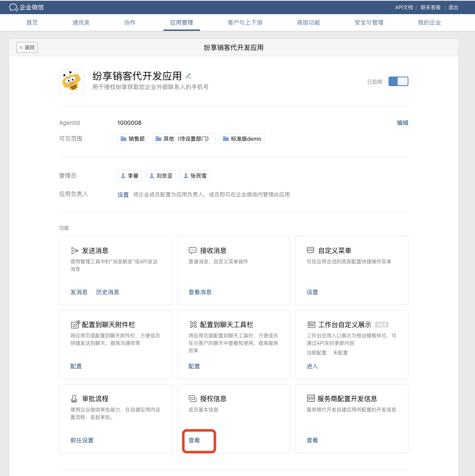
Task: Open the 协作 tab
Action: pyautogui.click(x=130, y=22)
